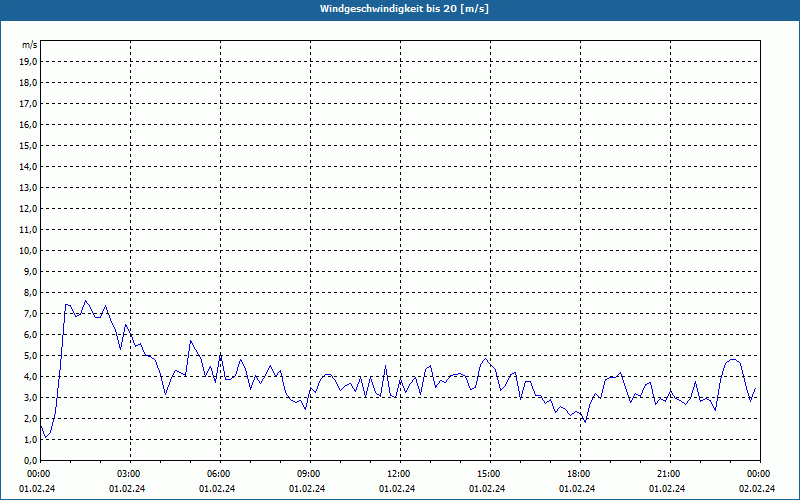Select the y-axis label "11,0"
800x500 pixels.
(28, 230)
